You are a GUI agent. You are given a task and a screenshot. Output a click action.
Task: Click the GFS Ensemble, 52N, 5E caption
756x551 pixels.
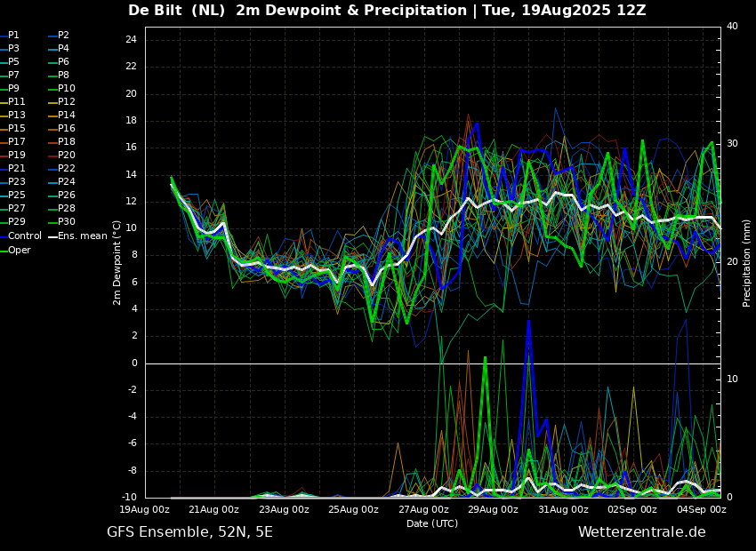coord(189,532)
